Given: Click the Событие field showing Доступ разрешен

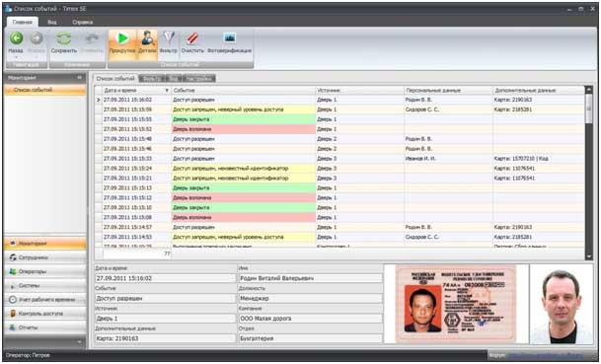Looking at the screenshot, I should click(165, 299).
